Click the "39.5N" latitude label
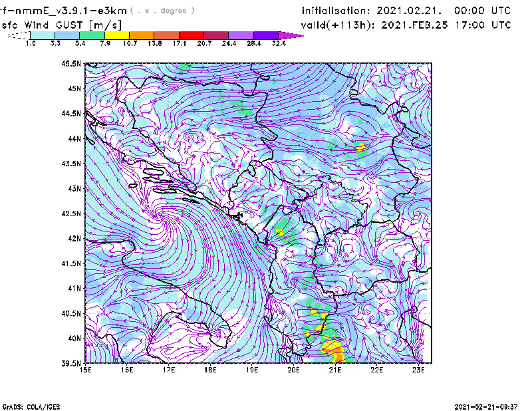The image size is (532, 411). pos(71,363)
